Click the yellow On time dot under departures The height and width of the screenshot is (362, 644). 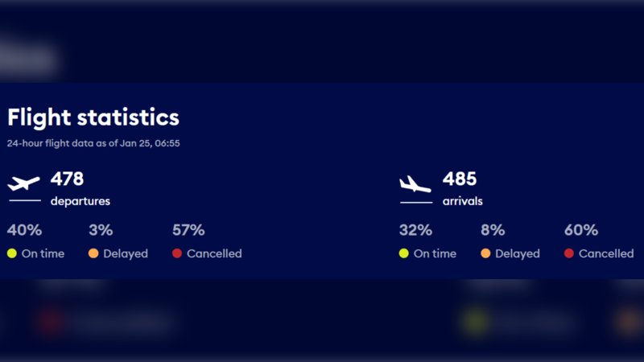pos(12,253)
